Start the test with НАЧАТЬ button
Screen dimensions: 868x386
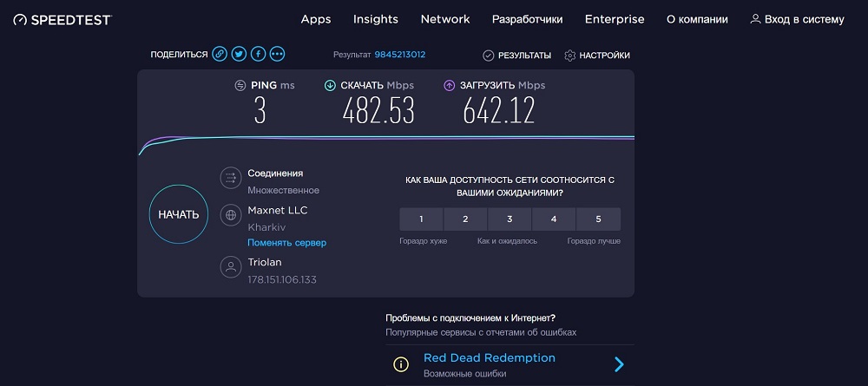click(179, 214)
